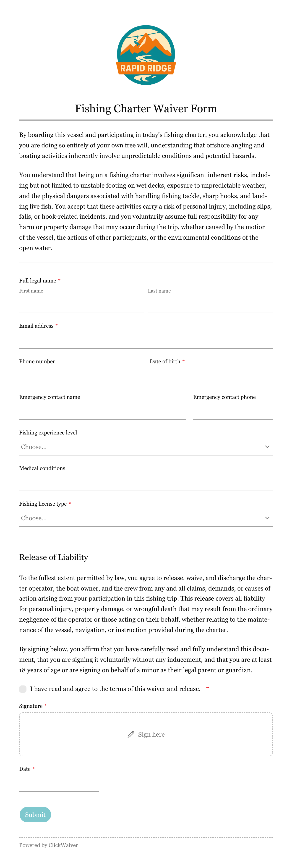Click the Fishing license type chevron arrow
The height and width of the screenshot is (868, 292).
pos(267,518)
